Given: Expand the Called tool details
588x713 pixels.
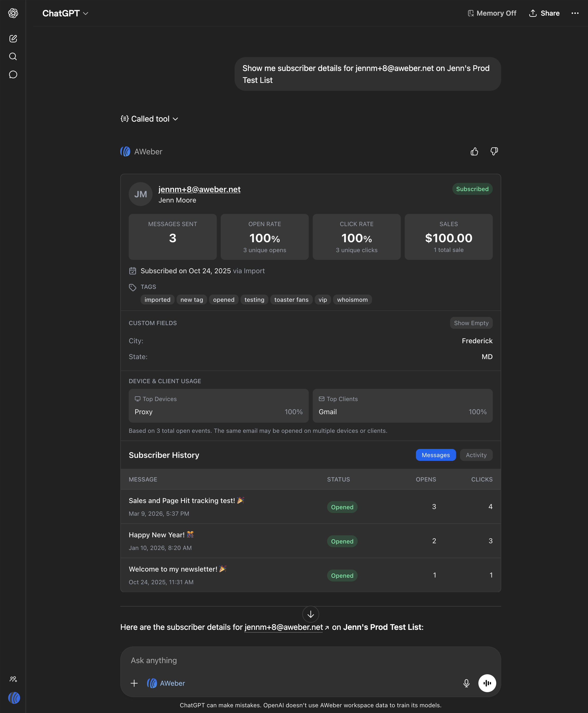Looking at the screenshot, I should pos(149,119).
